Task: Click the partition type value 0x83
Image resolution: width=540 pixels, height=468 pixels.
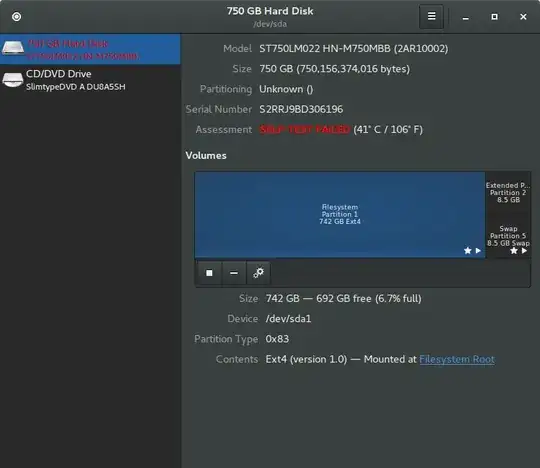Action: [x=277, y=339]
